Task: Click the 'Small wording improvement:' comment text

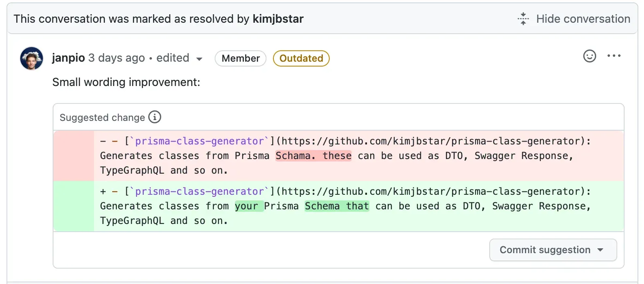Action: coord(126,82)
